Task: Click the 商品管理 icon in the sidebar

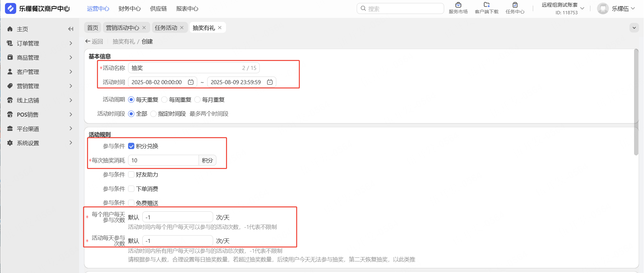Action: tap(10, 58)
